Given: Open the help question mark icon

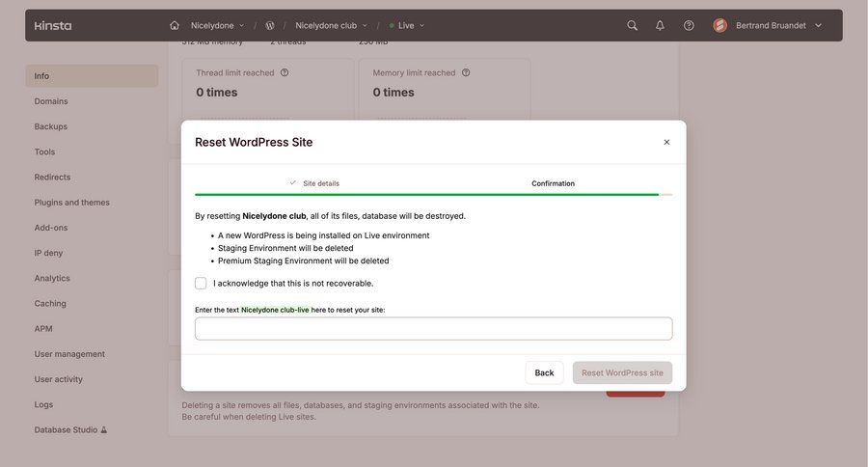Looking at the screenshot, I should [x=689, y=25].
